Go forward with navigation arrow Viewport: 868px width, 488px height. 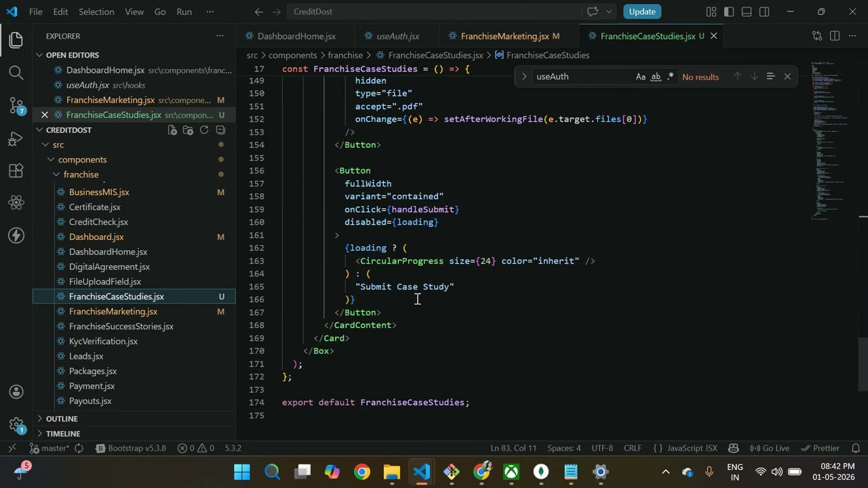[277, 12]
